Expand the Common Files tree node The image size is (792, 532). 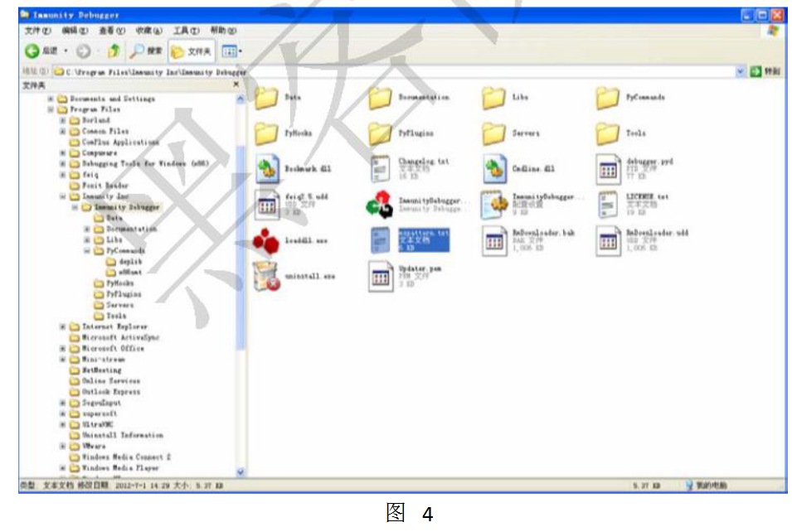tap(63, 131)
